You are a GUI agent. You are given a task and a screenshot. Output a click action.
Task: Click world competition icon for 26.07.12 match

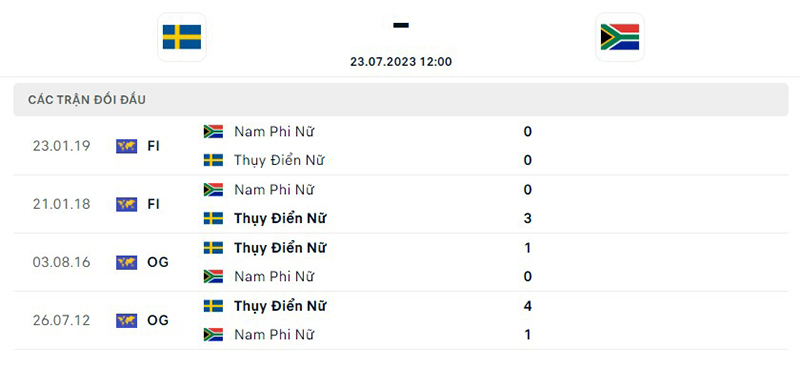tap(127, 321)
